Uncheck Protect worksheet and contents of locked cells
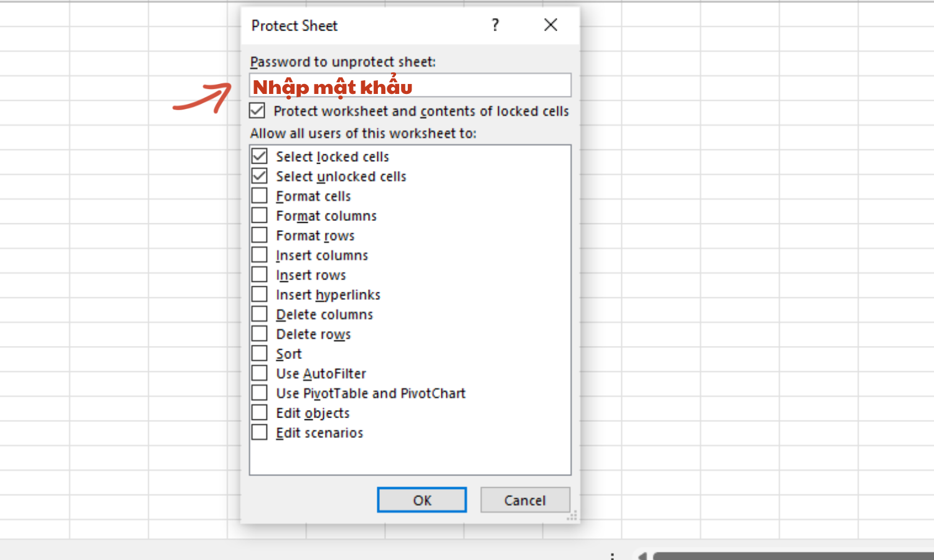 click(x=257, y=111)
